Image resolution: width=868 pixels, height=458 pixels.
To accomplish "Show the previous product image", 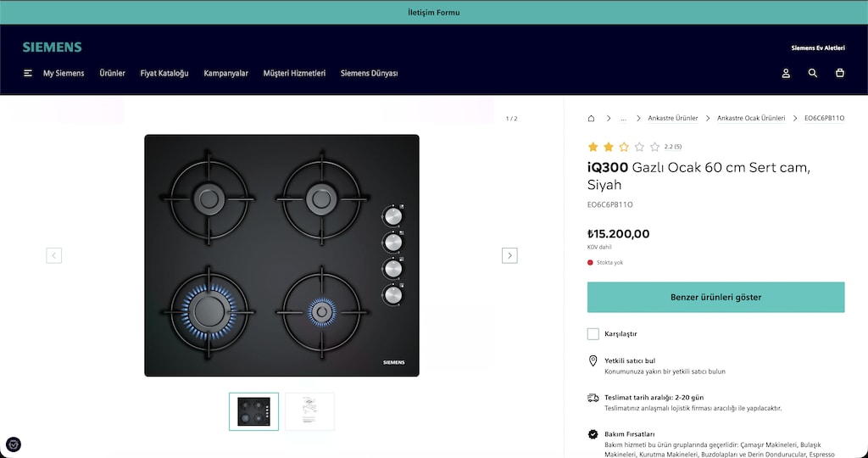I will coord(53,255).
